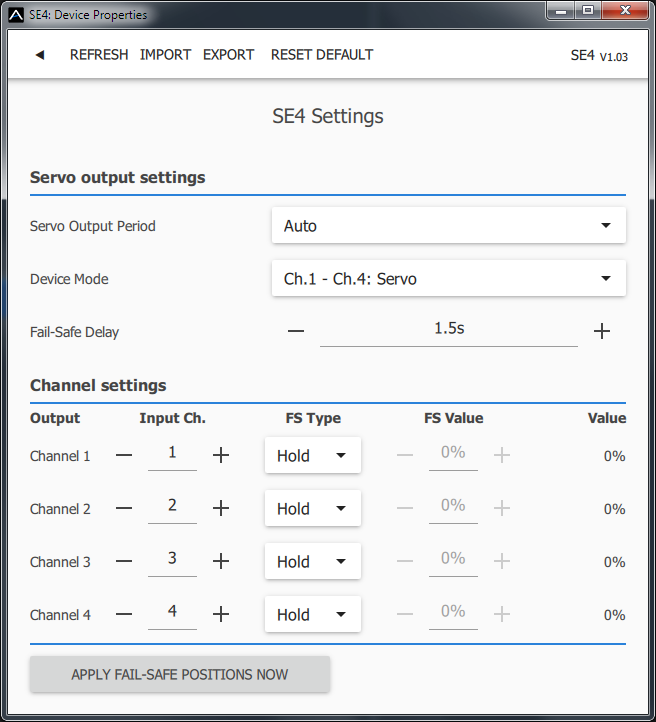This screenshot has height=722, width=656.
Task: Increase Channel 1 input channel number
Action: 221,455
